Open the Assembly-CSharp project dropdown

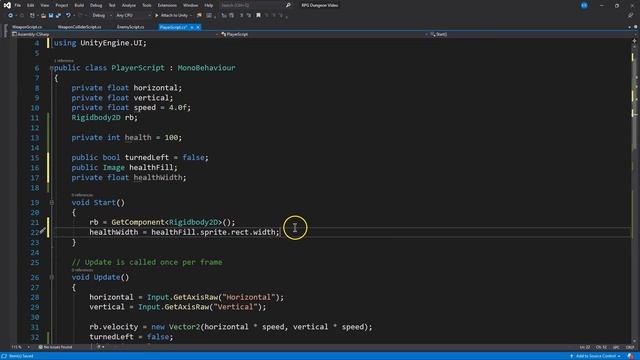pyautogui.click(x=115, y=34)
